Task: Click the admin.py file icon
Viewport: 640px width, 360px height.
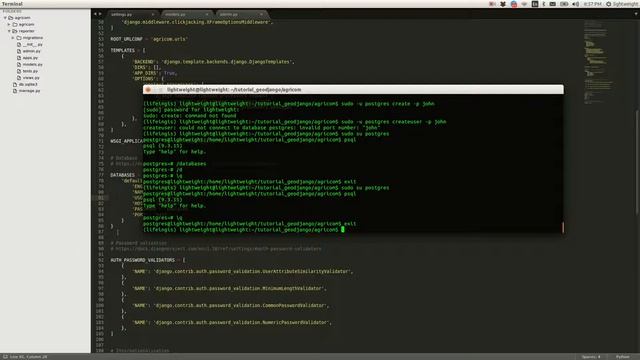Action: pyautogui.click(x=19, y=51)
